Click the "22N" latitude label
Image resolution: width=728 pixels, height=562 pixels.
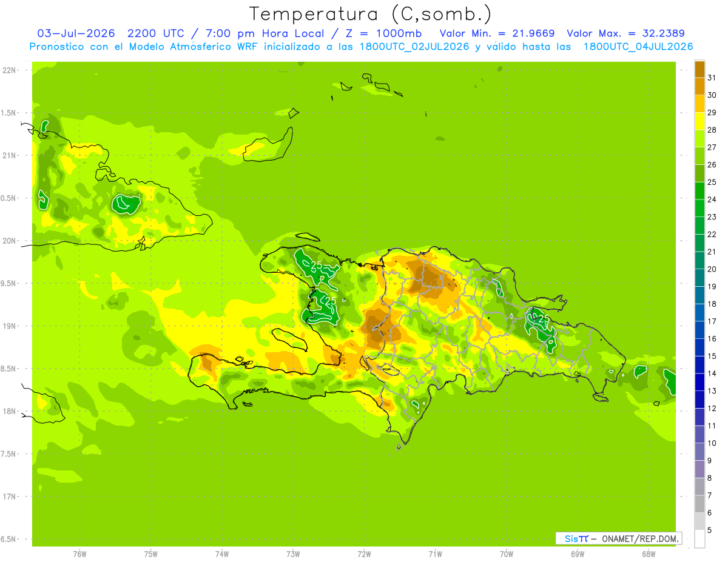[x=9, y=70]
